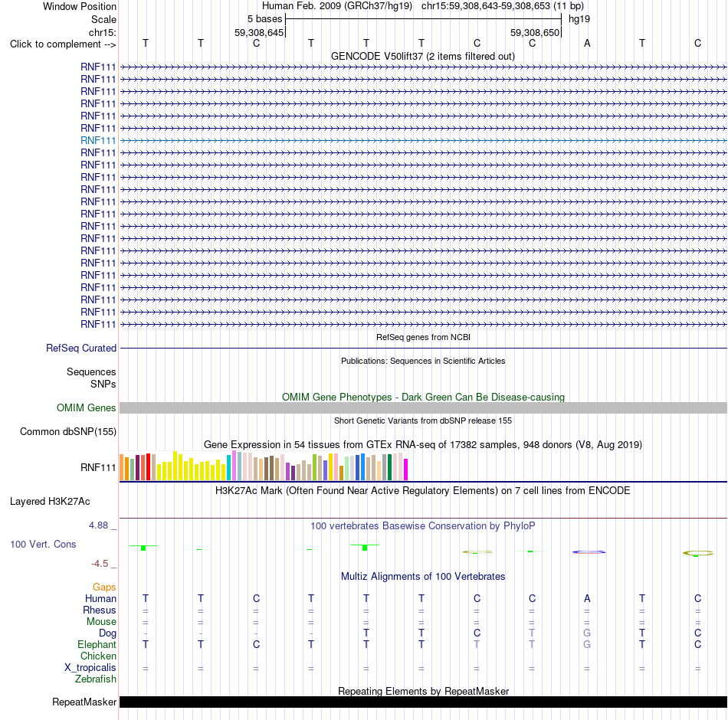This screenshot has width=728, height=720.
Task: Select the Scale track label
Action: (x=103, y=19)
